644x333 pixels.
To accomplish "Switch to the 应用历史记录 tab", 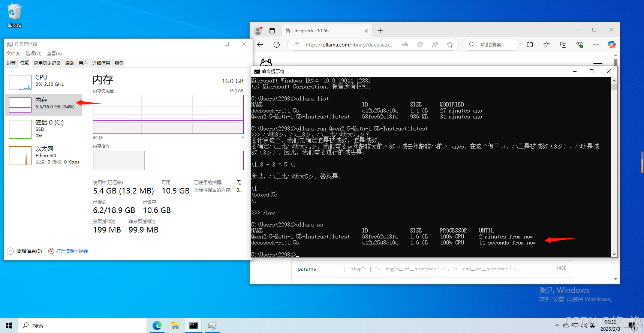I will click(x=47, y=63).
